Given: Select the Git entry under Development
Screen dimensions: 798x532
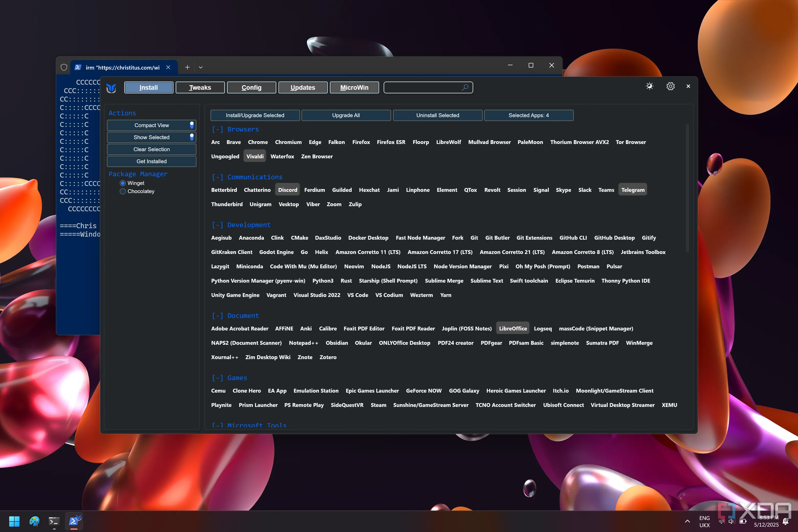Looking at the screenshot, I should (474, 238).
